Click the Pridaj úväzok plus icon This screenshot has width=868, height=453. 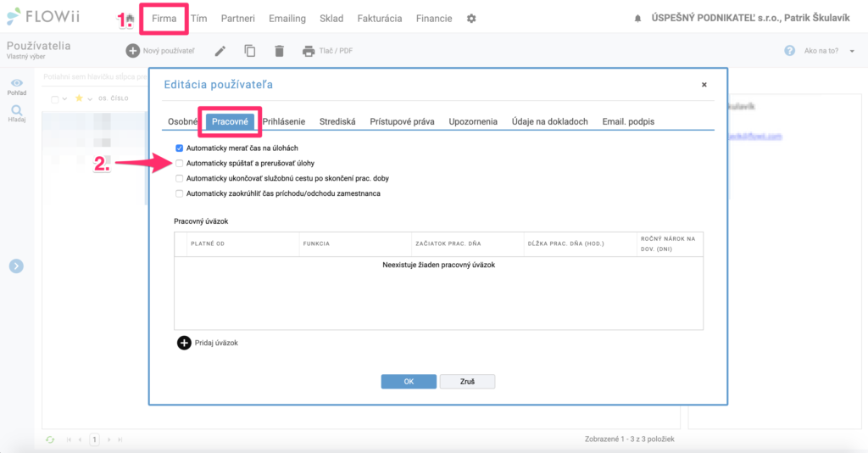(184, 343)
